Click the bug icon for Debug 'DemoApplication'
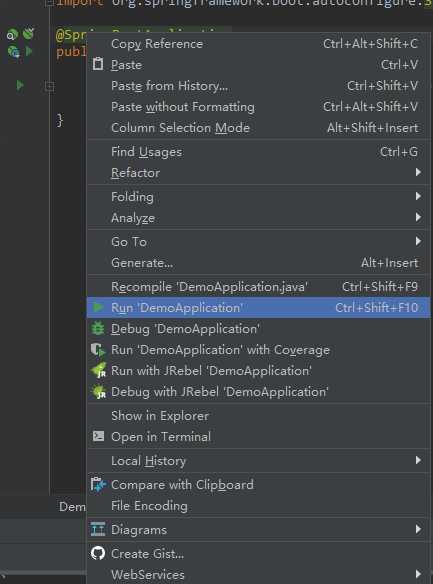This screenshot has width=433, height=584. point(98,328)
